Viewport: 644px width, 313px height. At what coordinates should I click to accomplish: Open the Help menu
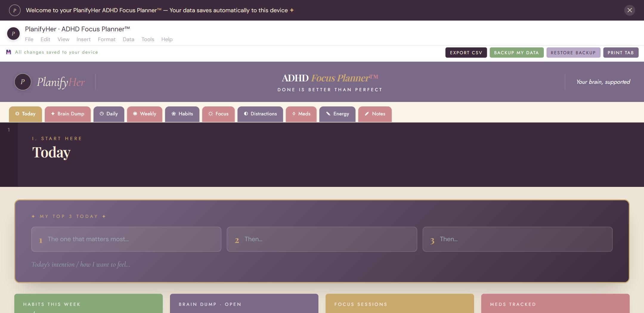point(167,39)
